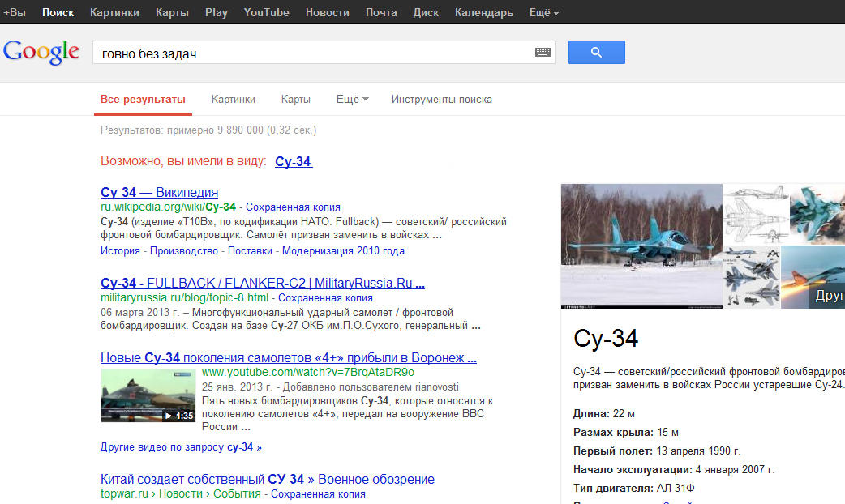
Task: Open the Су-34 — Википедия result
Action: coord(160,192)
